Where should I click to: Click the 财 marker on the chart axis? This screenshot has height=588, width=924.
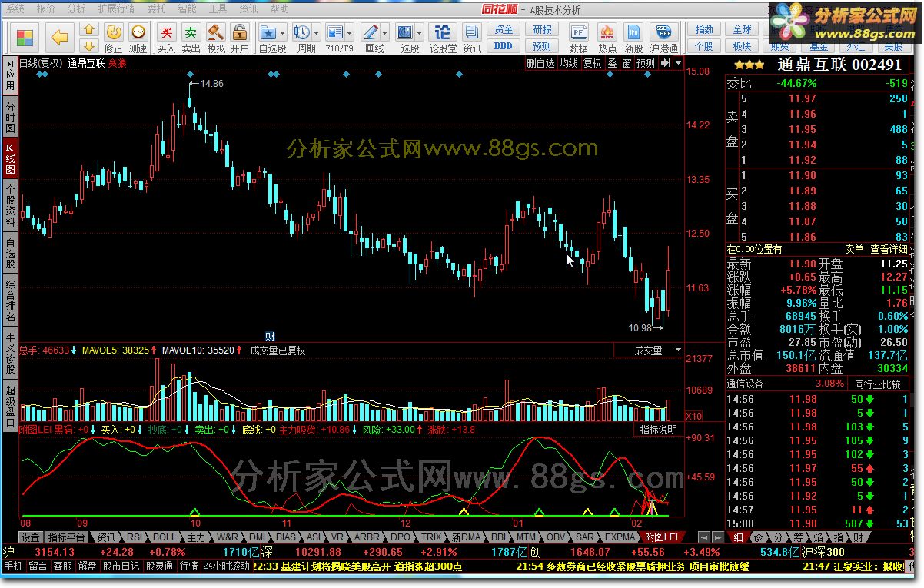[270, 336]
